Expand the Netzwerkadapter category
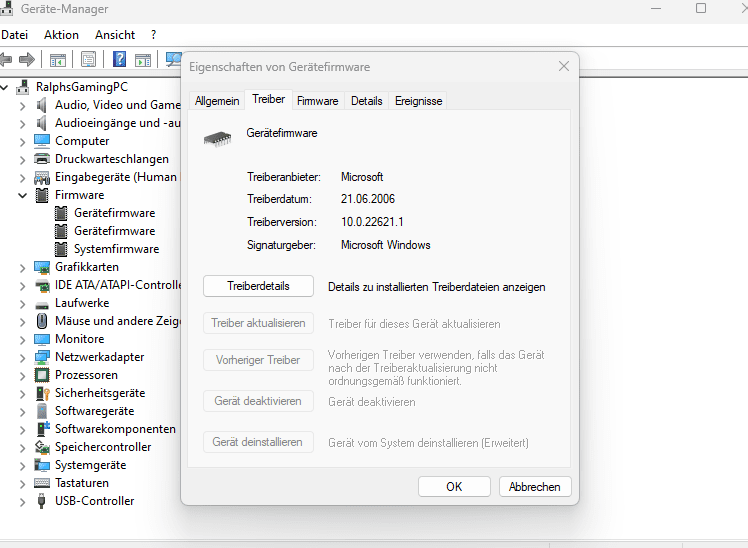The height and width of the screenshot is (548, 748). coord(22,358)
